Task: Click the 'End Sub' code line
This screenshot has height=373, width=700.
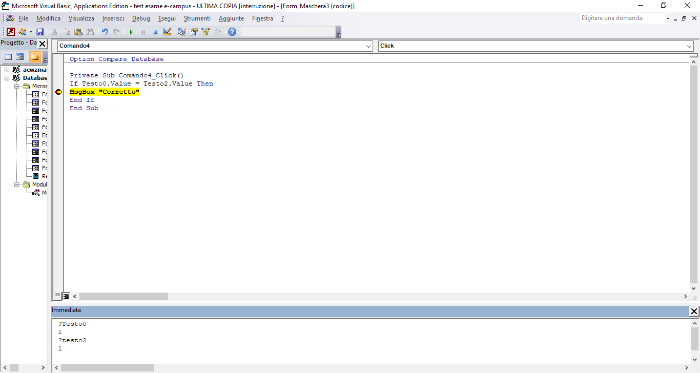Action: [x=84, y=108]
